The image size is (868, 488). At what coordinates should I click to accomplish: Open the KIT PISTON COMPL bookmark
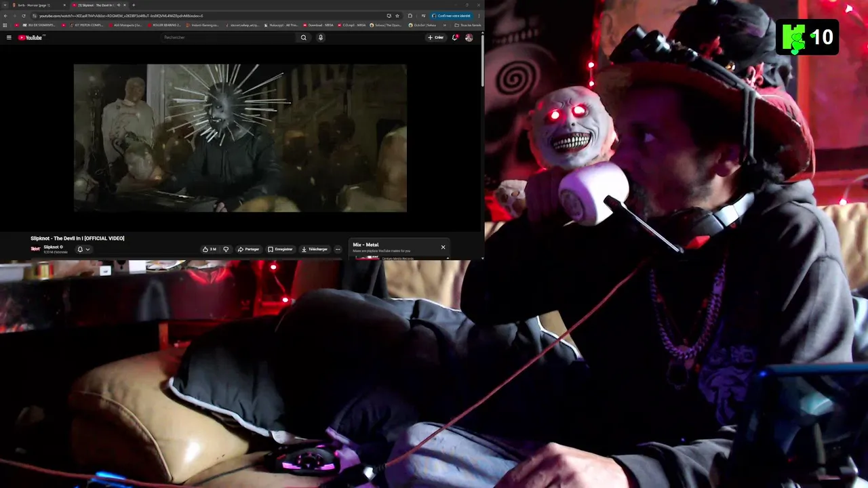click(x=86, y=25)
